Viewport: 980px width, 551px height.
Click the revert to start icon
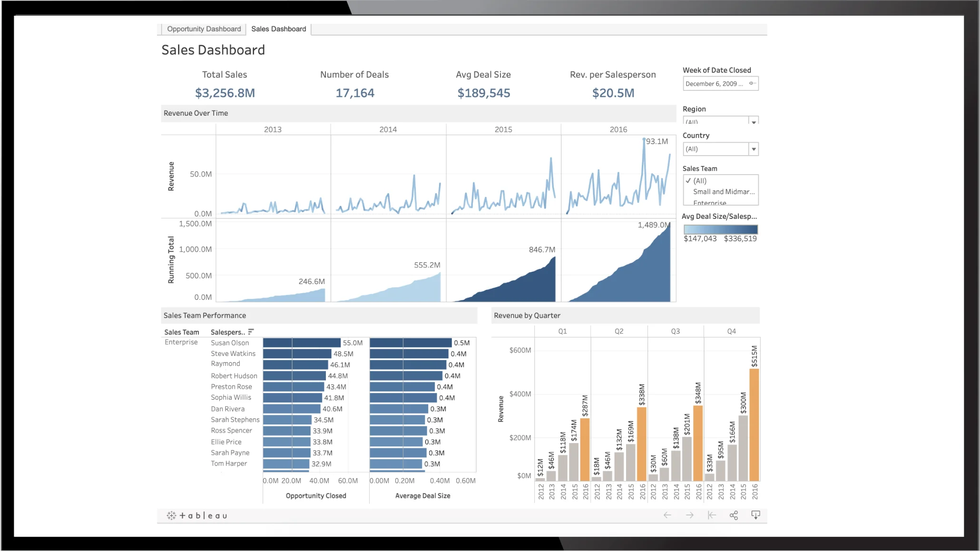tap(712, 515)
